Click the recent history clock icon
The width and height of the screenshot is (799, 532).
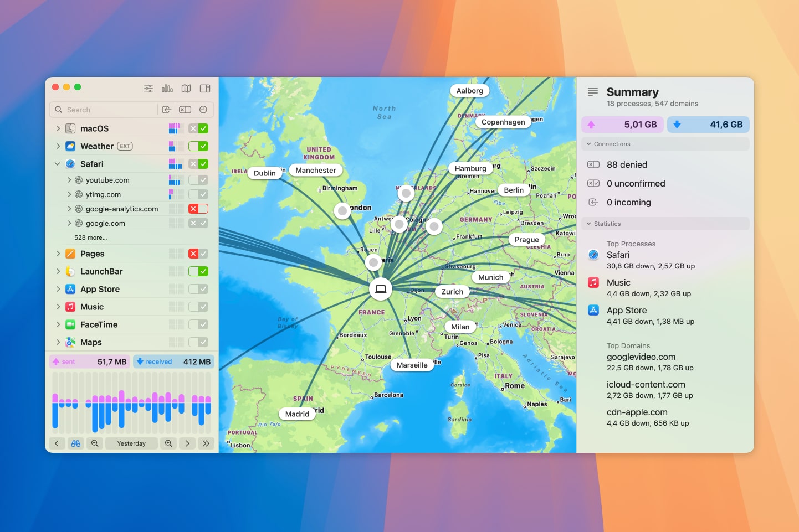(203, 110)
